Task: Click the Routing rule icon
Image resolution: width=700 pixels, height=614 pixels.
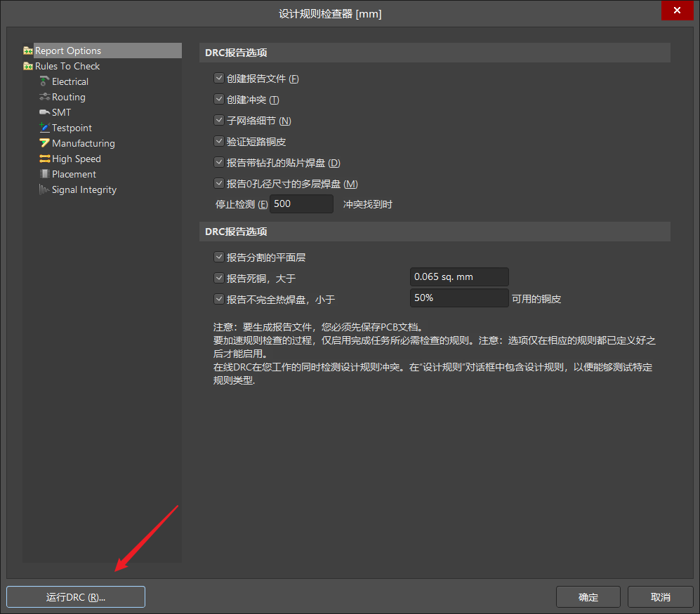Action: (44, 97)
